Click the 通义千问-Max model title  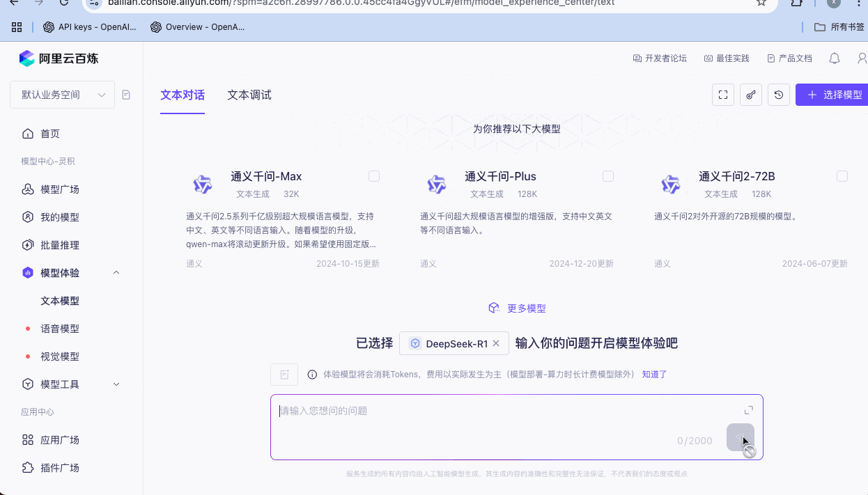266,177
